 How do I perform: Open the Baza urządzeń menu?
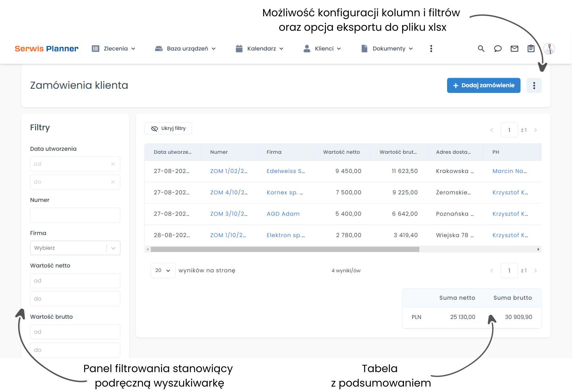(x=185, y=49)
